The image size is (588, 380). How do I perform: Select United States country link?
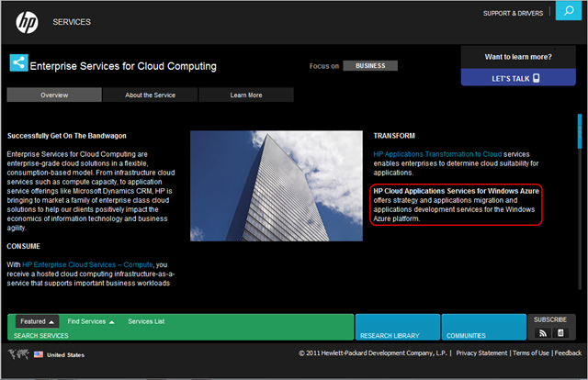[x=65, y=355]
